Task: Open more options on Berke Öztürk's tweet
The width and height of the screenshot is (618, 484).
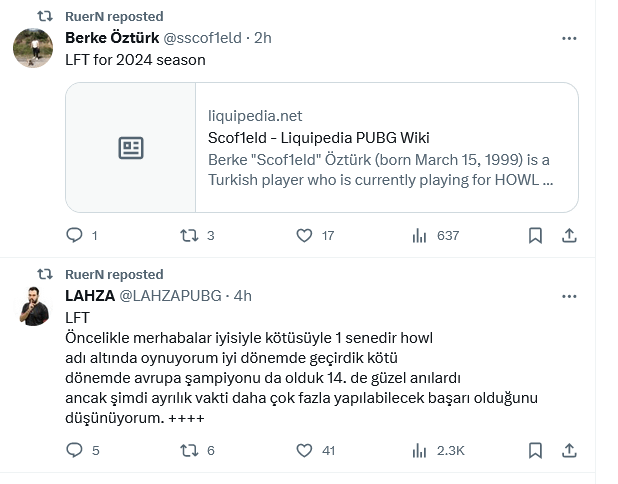Action: pyautogui.click(x=569, y=38)
